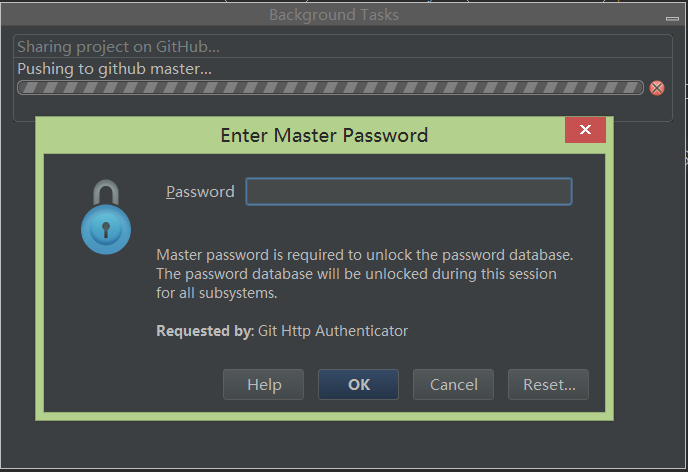Click the blue padlock icon

coord(106,217)
